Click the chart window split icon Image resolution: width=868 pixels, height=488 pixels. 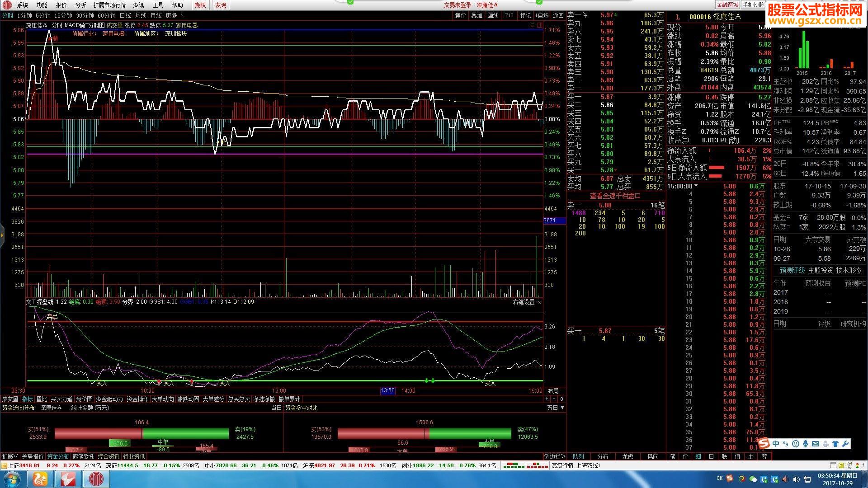coord(539,25)
